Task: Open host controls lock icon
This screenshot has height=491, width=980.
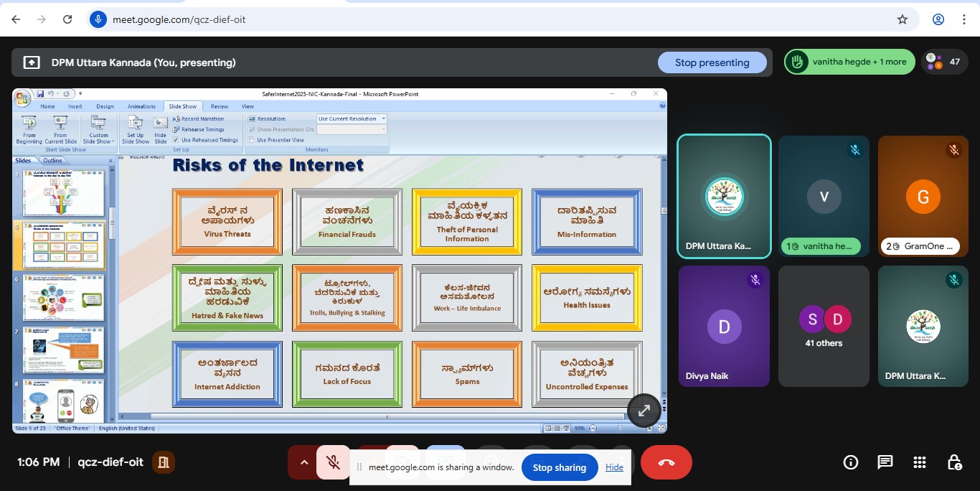Action: click(x=953, y=462)
